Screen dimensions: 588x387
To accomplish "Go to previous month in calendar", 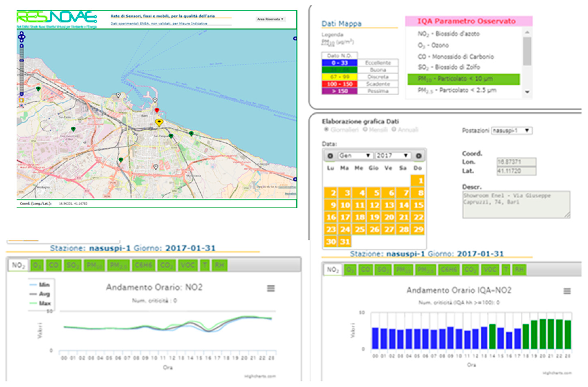I will click(330, 156).
